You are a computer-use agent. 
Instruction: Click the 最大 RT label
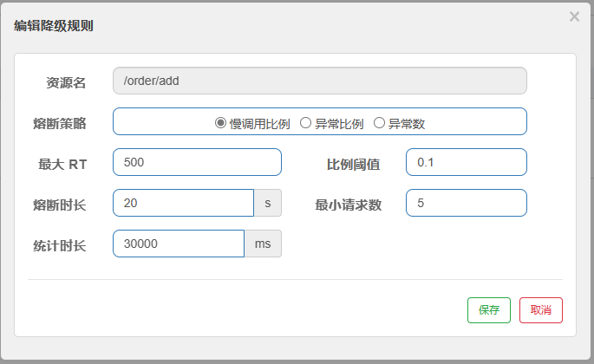click(62, 165)
